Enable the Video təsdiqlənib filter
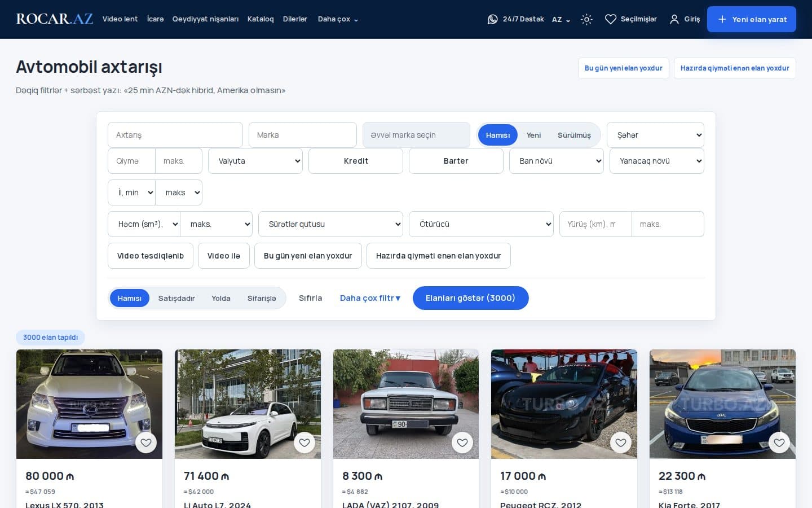Viewport: 812px width, 508px height. [151, 256]
